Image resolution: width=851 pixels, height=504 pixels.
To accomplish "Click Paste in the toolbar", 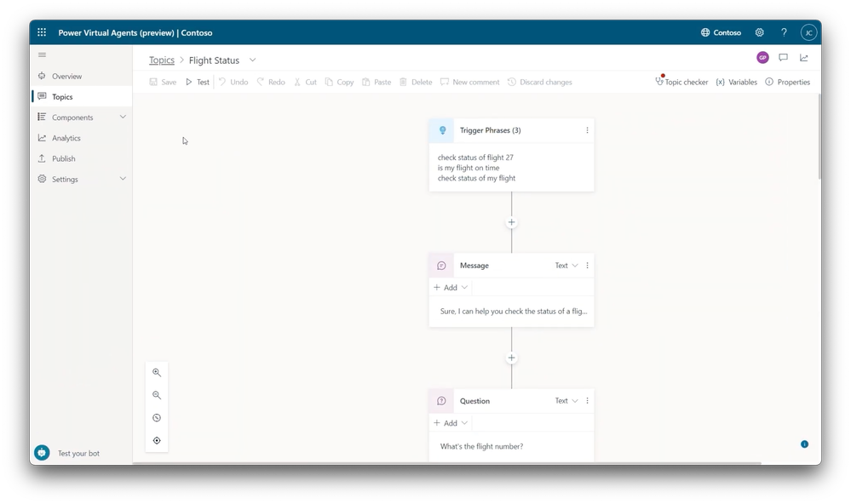I will pos(377,82).
